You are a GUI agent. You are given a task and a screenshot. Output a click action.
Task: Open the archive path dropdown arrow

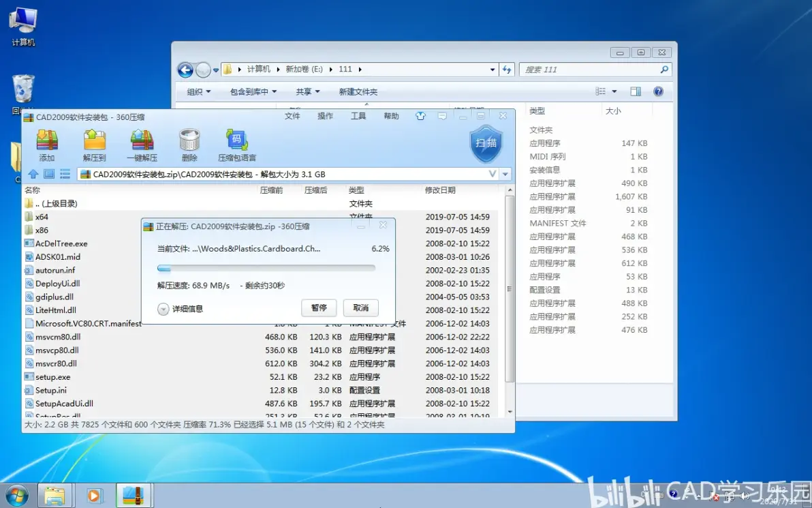click(505, 174)
